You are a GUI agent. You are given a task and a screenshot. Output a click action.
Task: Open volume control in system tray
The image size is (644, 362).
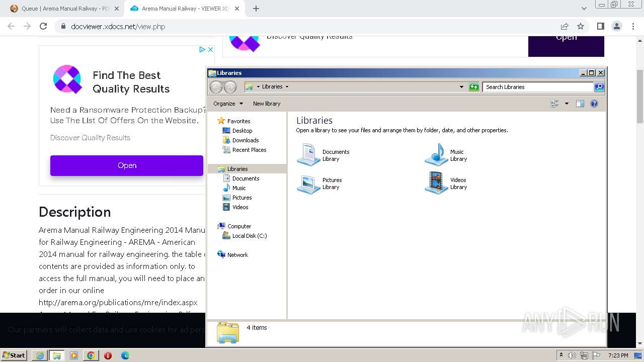tap(572, 355)
